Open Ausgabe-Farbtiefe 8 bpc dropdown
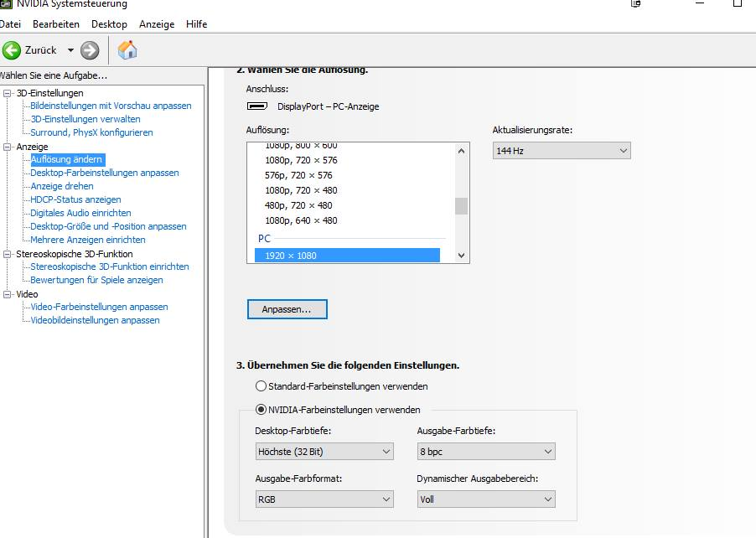756x538 pixels. coord(486,452)
